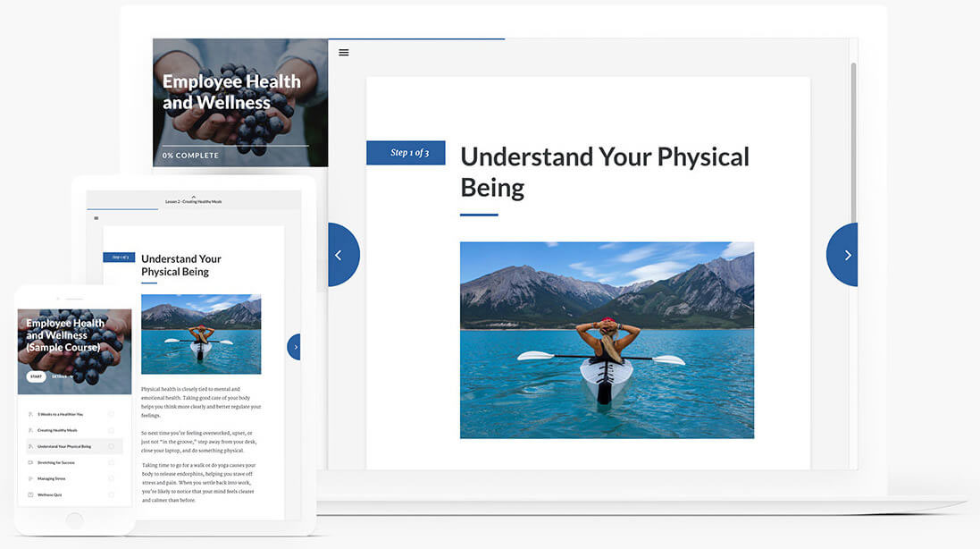Go back with left arrow on laptop
The image size is (980, 549).
(x=340, y=255)
